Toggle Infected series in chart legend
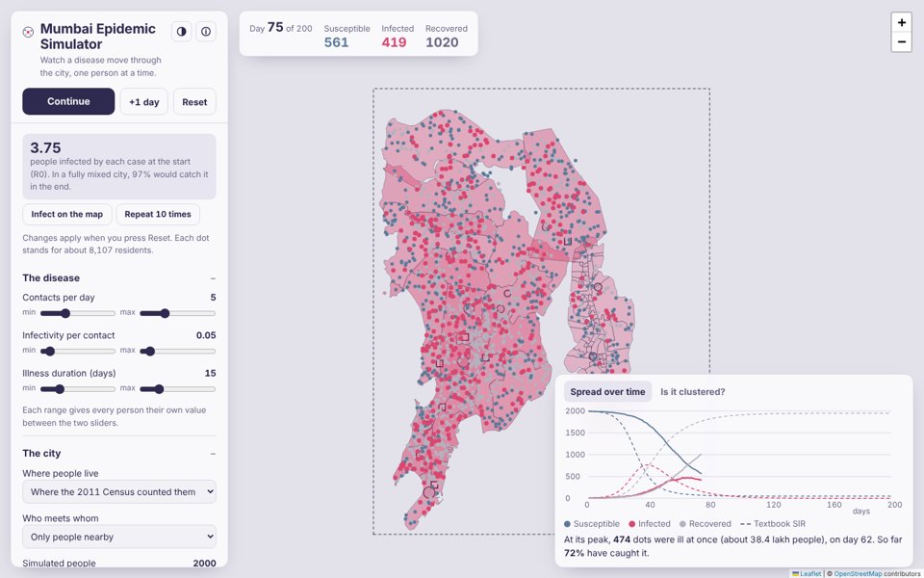The width and height of the screenshot is (924, 578). [x=650, y=524]
